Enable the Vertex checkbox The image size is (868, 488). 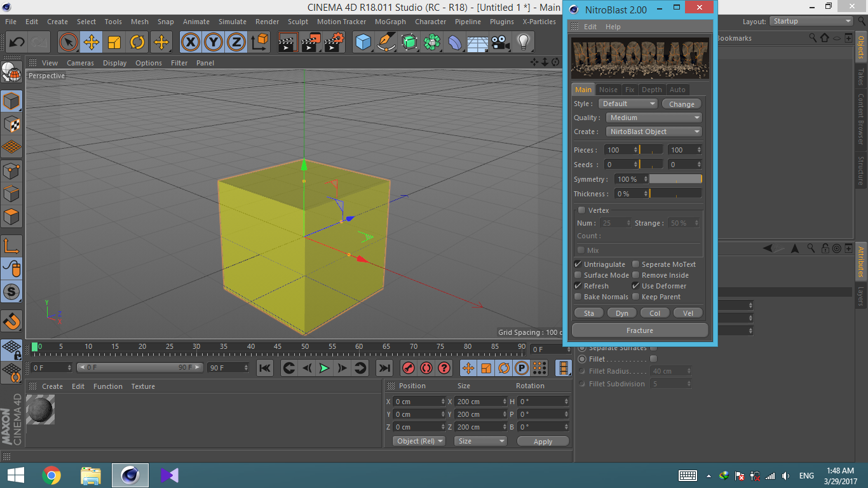click(x=581, y=210)
